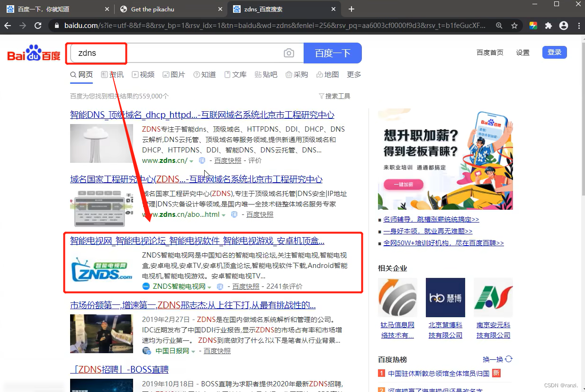Click the ZNDS智能电视网 source favicon

pos(146,286)
